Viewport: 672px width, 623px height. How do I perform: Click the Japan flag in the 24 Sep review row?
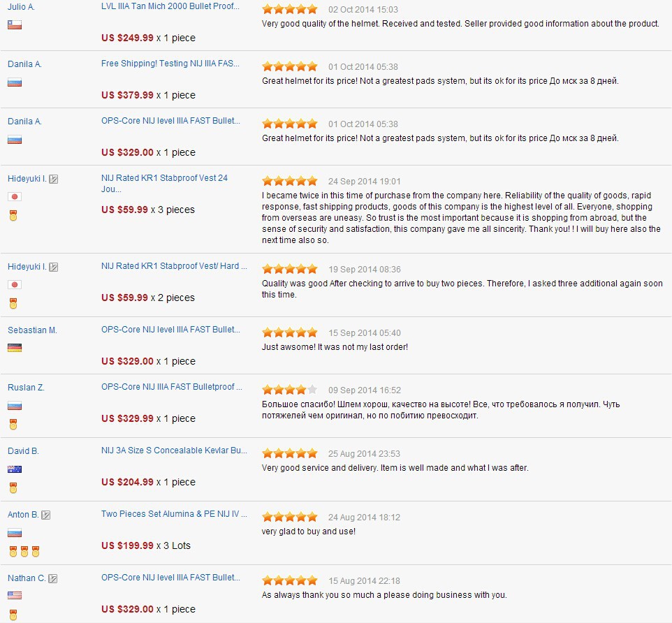[15, 196]
